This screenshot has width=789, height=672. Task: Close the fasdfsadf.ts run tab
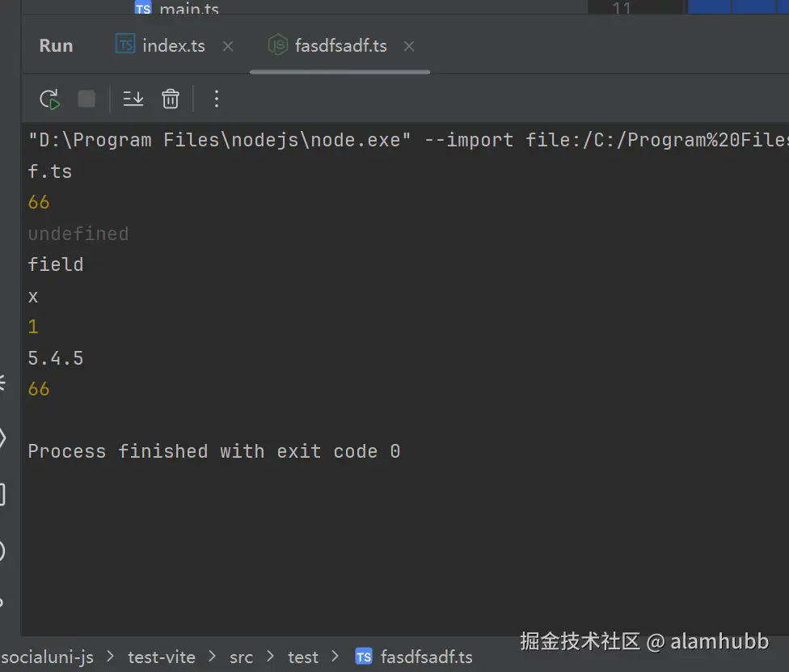[x=409, y=46]
